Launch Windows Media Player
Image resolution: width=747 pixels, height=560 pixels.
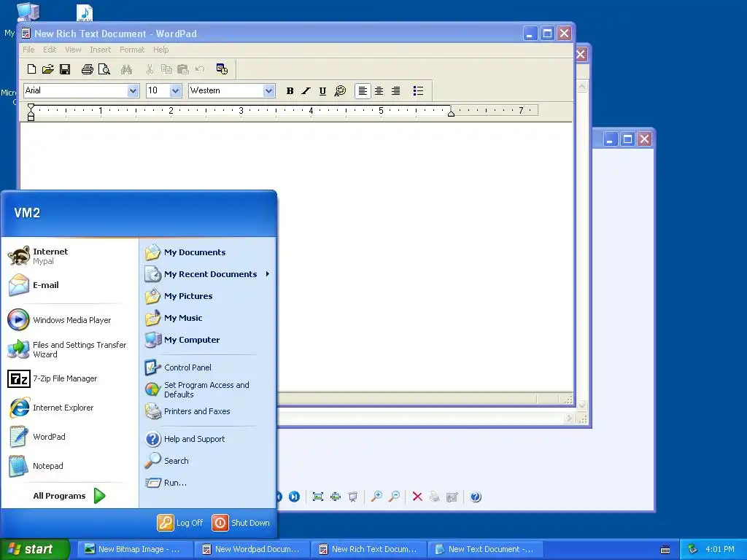pyautogui.click(x=70, y=320)
